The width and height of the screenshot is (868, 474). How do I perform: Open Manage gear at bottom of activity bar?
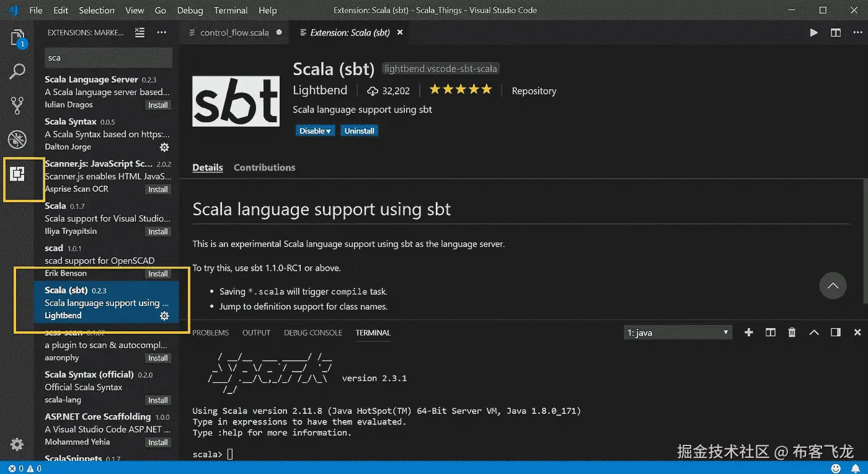[x=17, y=444]
